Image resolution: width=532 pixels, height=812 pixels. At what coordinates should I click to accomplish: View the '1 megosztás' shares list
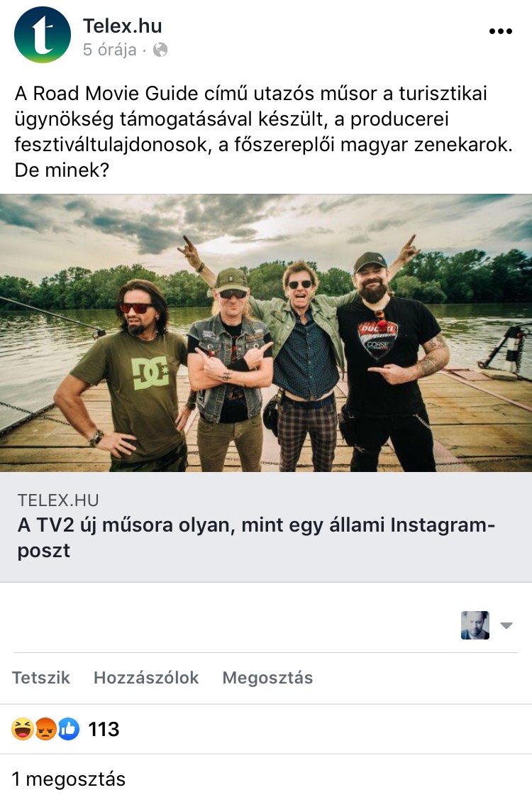click(x=69, y=779)
